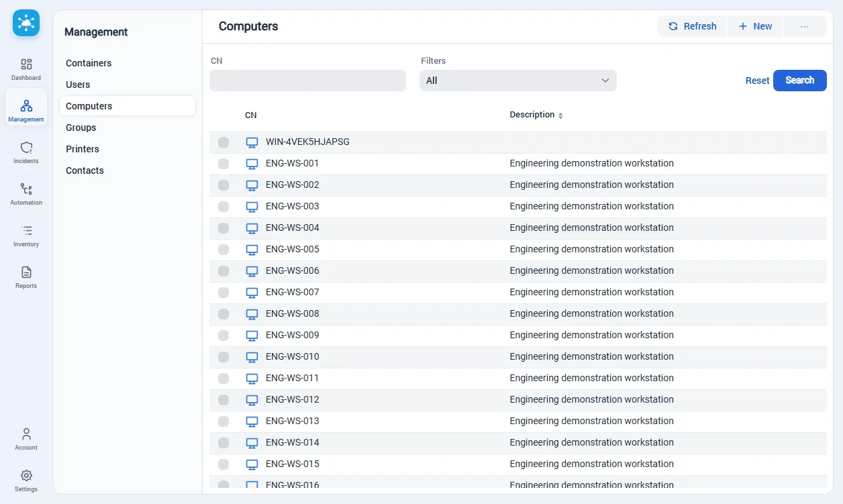
Task: Open the ENG-WS-007 computer name
Action: tap(293, 292)
